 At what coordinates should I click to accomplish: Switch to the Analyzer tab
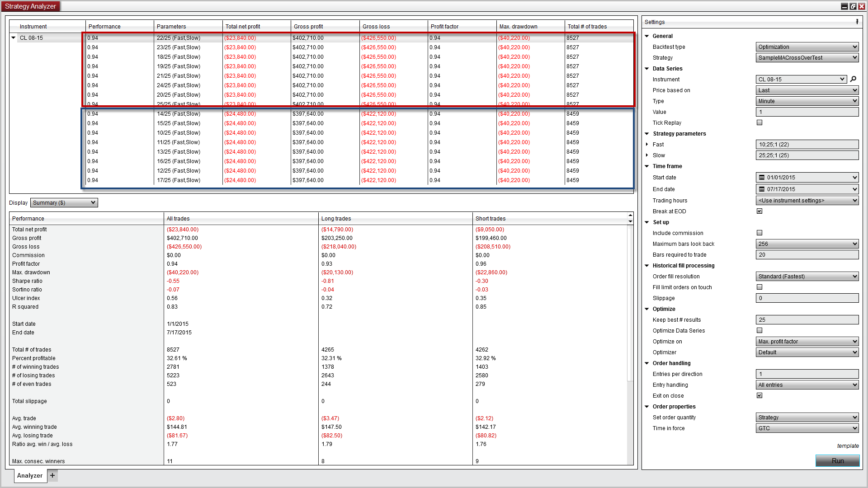[x=30, y=475]
